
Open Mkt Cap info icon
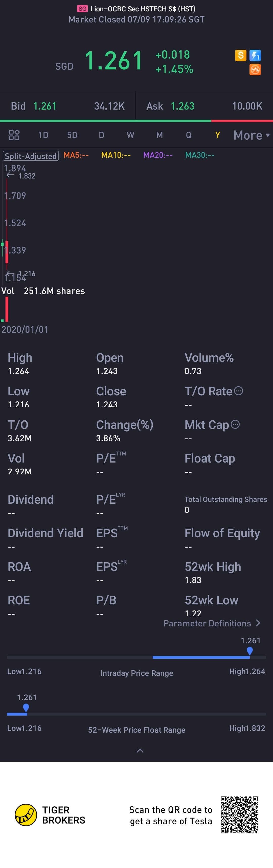coord(235,425)
